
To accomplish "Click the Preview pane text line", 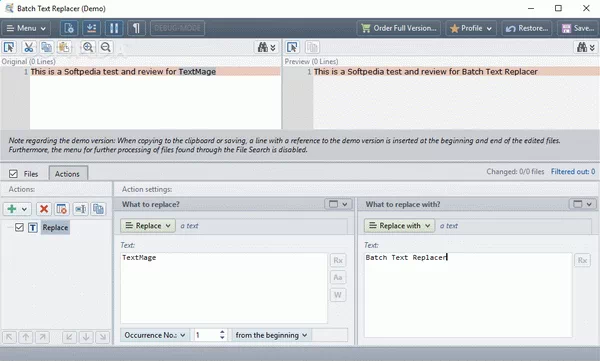I will [456, 72].
